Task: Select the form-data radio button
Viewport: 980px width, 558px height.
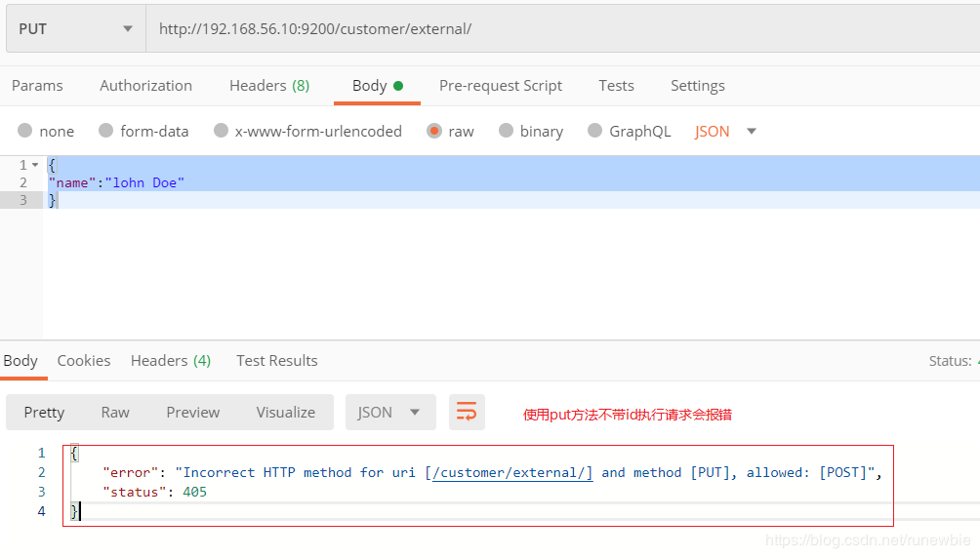Action: coord(105,131)
